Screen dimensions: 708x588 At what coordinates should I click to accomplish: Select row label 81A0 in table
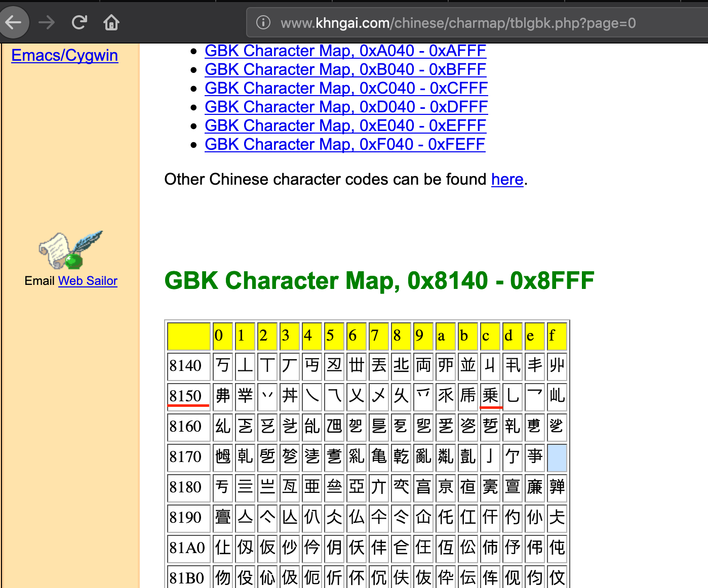(188, 548)
